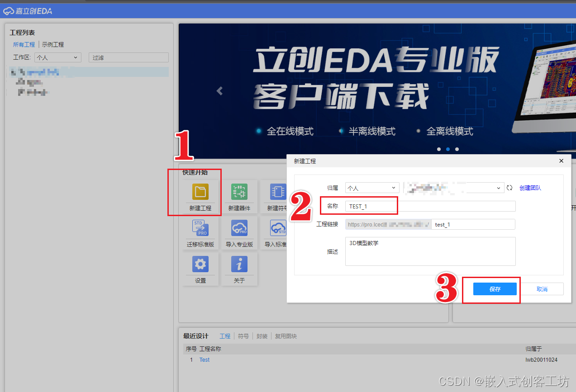Viewport: 576px width, 392px height.
Task: Click the 取消 button
Action: pyautogui.click(x=542, y=289)
